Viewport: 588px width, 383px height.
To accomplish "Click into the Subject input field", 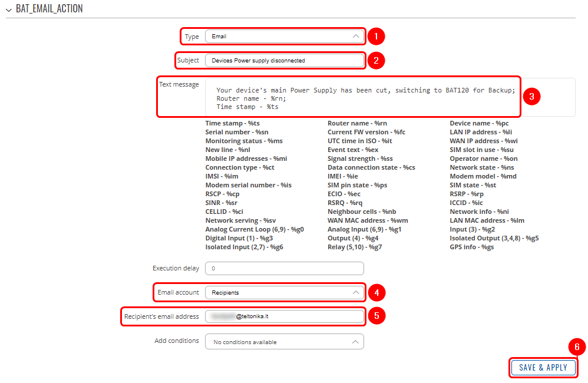I will click(x=285, y=60).
